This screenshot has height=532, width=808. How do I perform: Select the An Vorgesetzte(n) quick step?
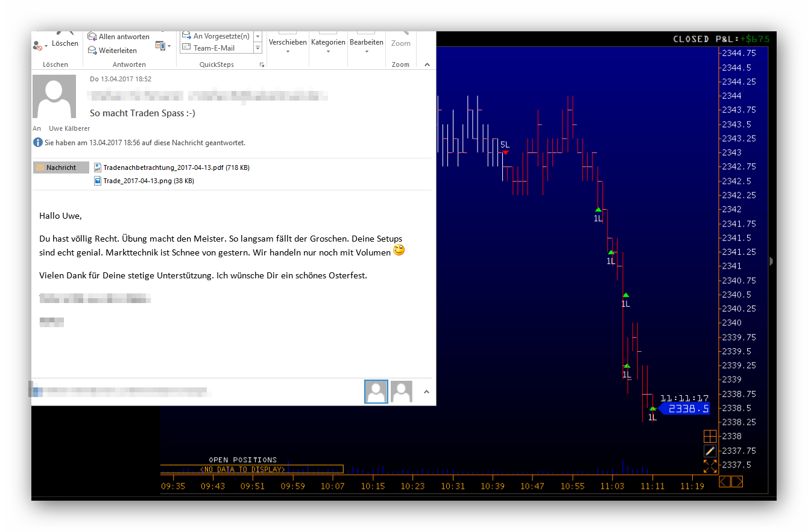click(216, 37)
